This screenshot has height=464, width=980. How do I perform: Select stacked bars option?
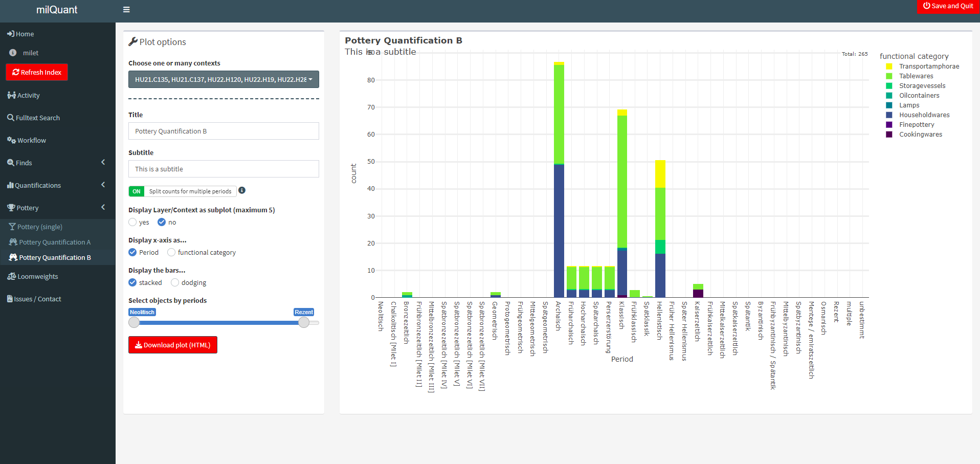point(132,282)
